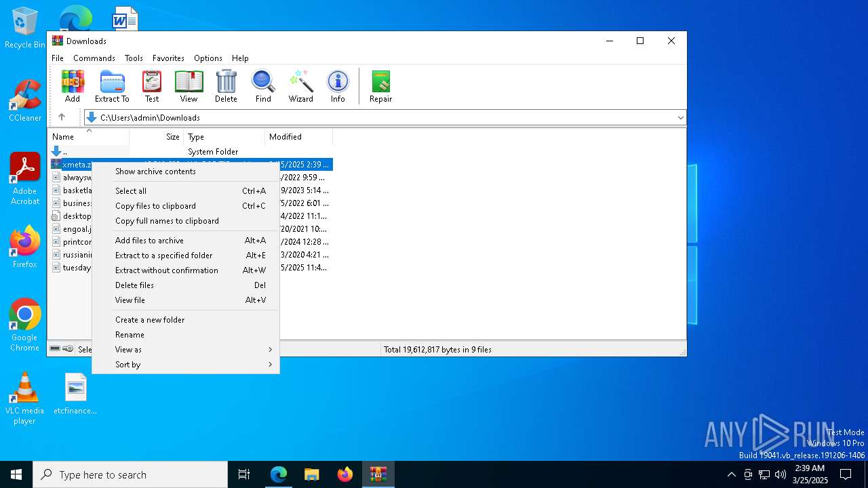
Task: Sort by the Size column header
Action: [157, 137]
